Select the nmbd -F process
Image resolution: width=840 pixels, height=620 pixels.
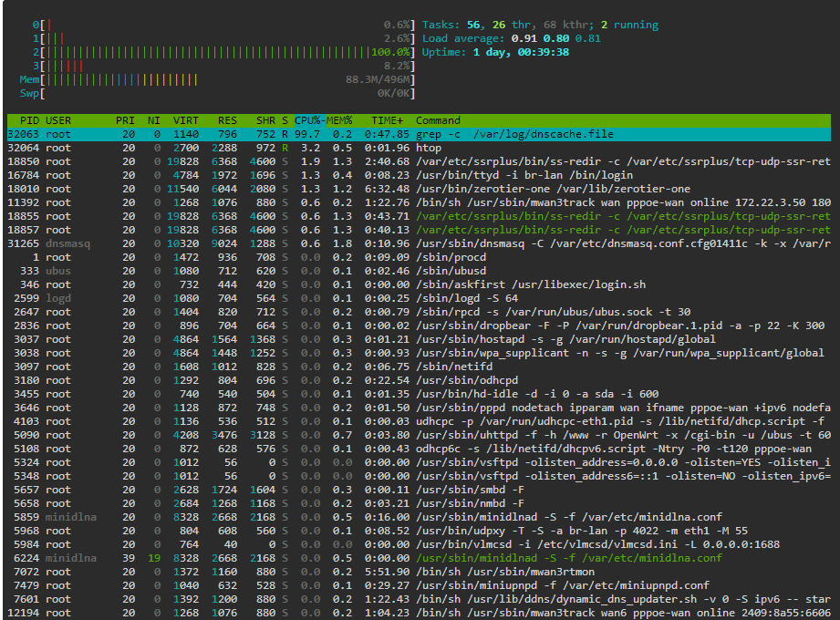[x=419, y=503]
